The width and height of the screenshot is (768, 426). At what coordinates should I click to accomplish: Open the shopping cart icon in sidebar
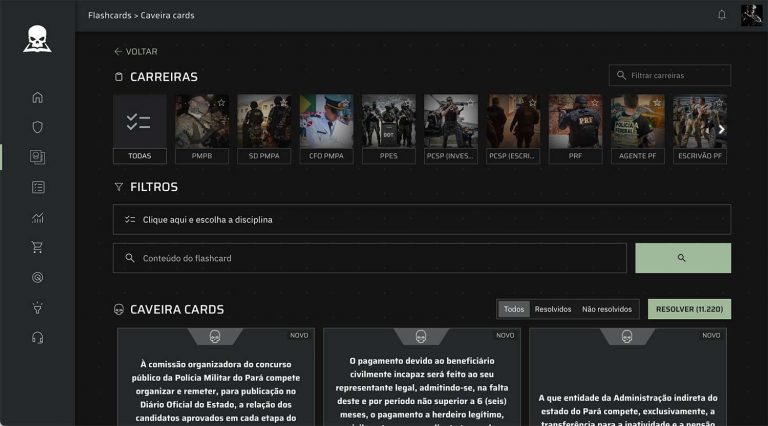coord(38,247)
